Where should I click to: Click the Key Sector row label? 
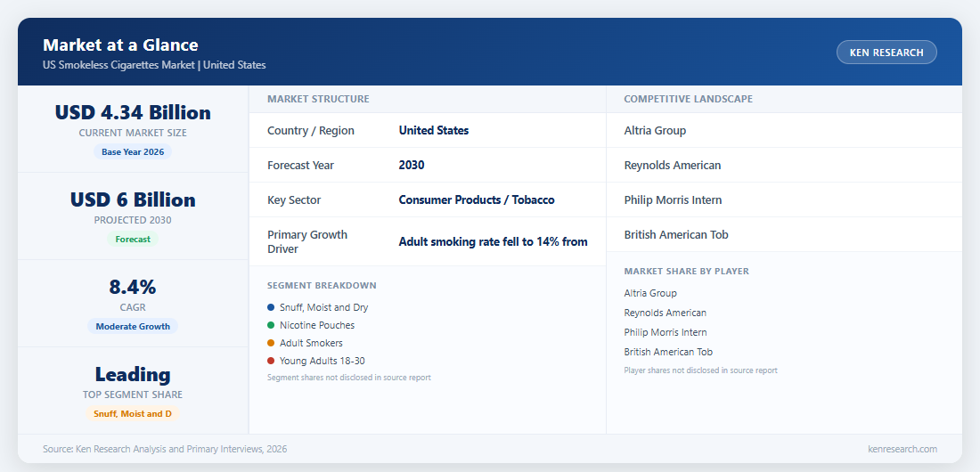(294, 200)
